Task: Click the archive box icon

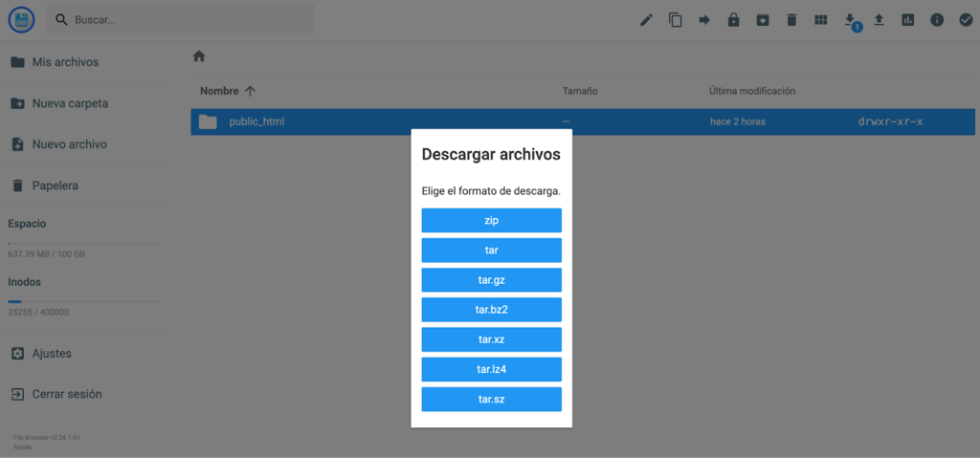Action: point(763,20)
